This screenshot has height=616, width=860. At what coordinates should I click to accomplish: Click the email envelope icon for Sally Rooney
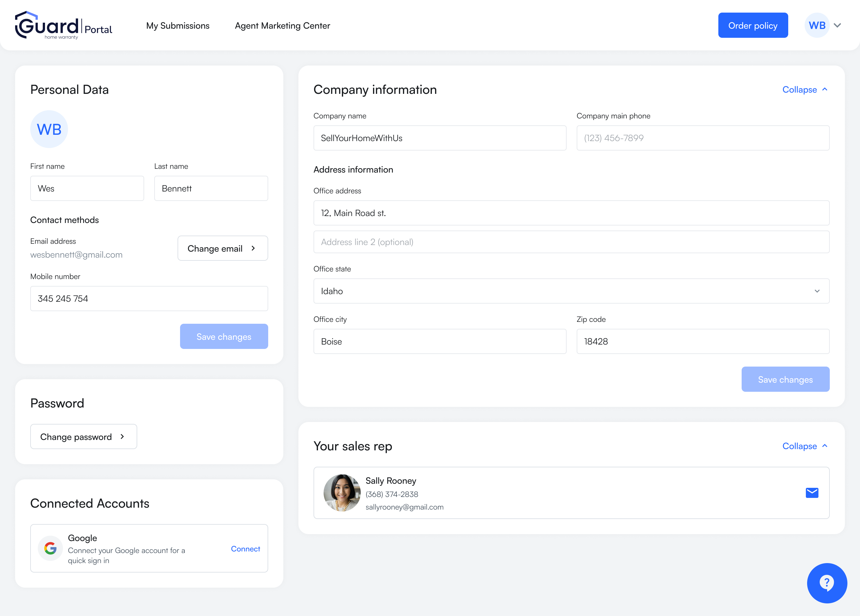(812, 493)
